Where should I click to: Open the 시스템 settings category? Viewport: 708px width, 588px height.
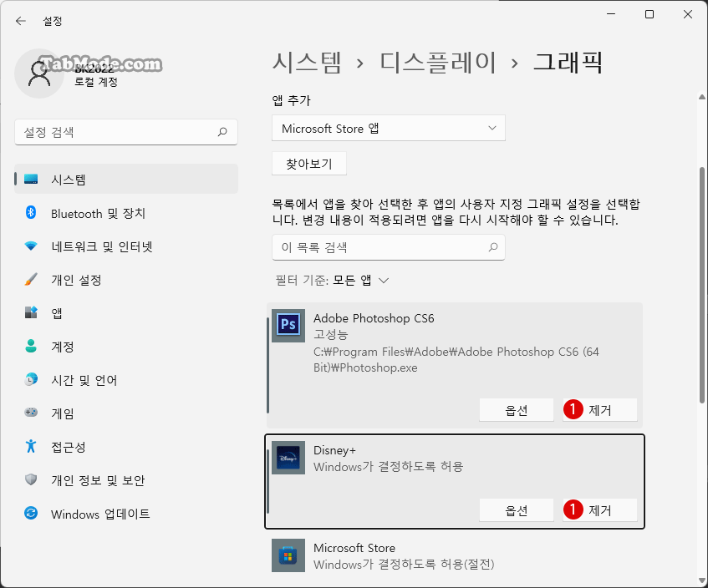pos(126,179)
